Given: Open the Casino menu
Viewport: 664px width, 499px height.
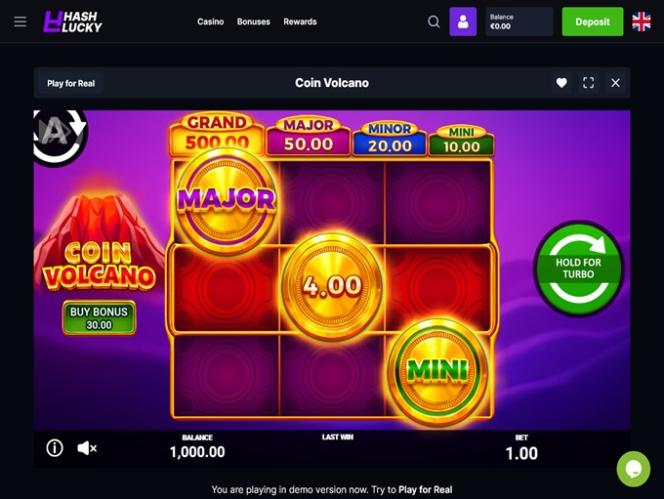Looking at the screenshot, I should click(210, 22).
